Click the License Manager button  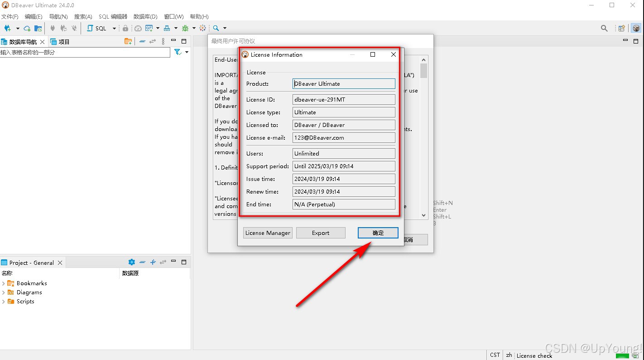pyautogui.click(x=268, y=233)
